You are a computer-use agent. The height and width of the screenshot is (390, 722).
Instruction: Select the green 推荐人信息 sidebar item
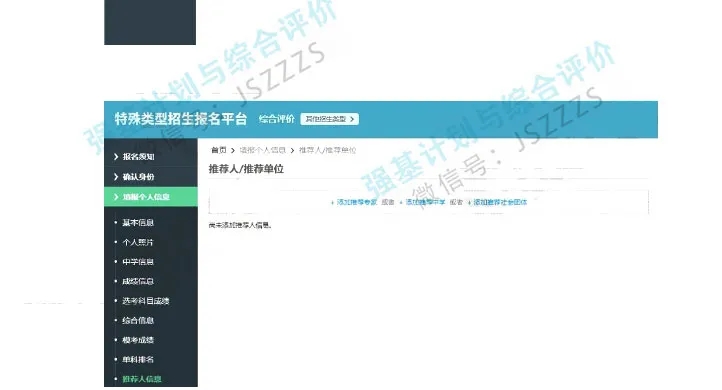pos(141,379)
